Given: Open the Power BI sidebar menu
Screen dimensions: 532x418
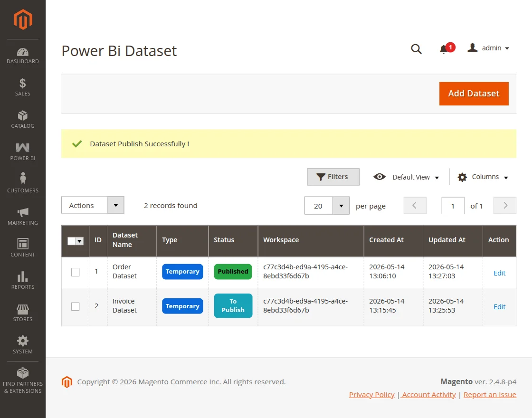Looking at the screenshot, I should (x=23, y=152).
